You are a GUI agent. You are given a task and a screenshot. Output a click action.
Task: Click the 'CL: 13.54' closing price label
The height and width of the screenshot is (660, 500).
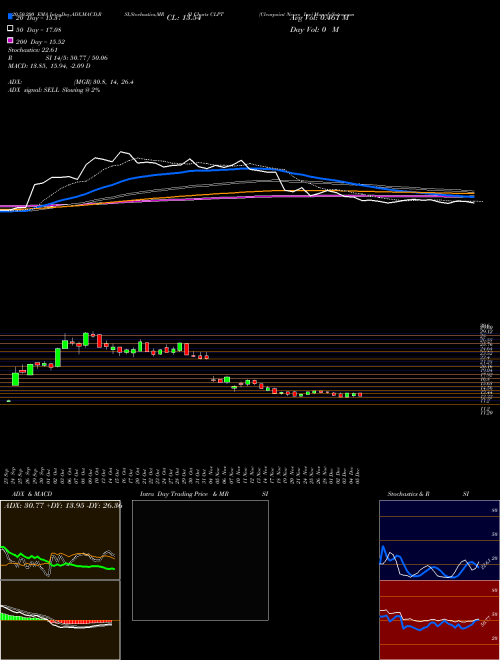click(184, 18)
